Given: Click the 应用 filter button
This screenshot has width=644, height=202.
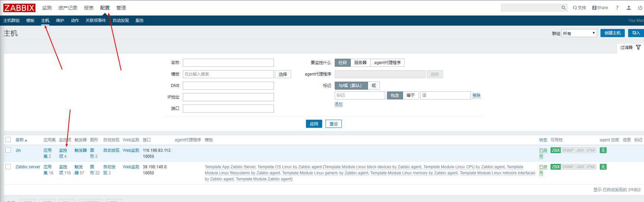Looking at the screenshot, I should click(314, 124).
